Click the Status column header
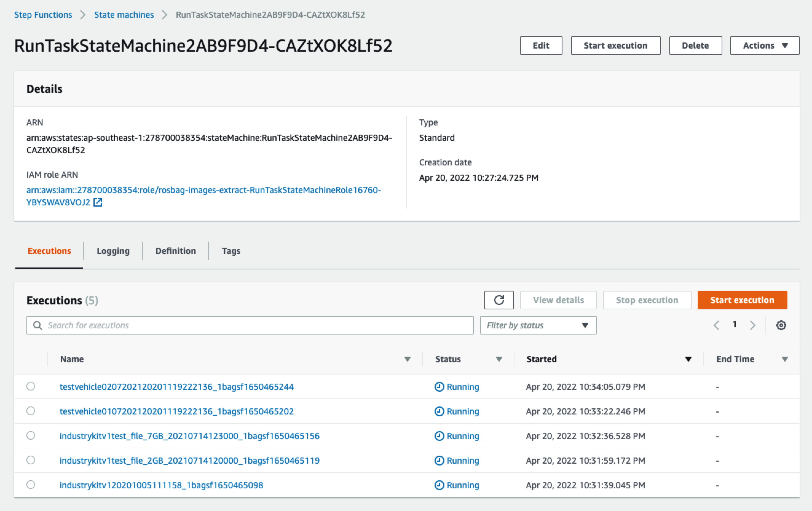 point(448,359)
